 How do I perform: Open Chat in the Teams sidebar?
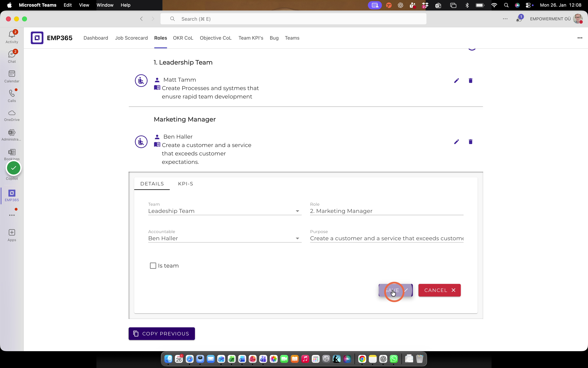(12, 56)
